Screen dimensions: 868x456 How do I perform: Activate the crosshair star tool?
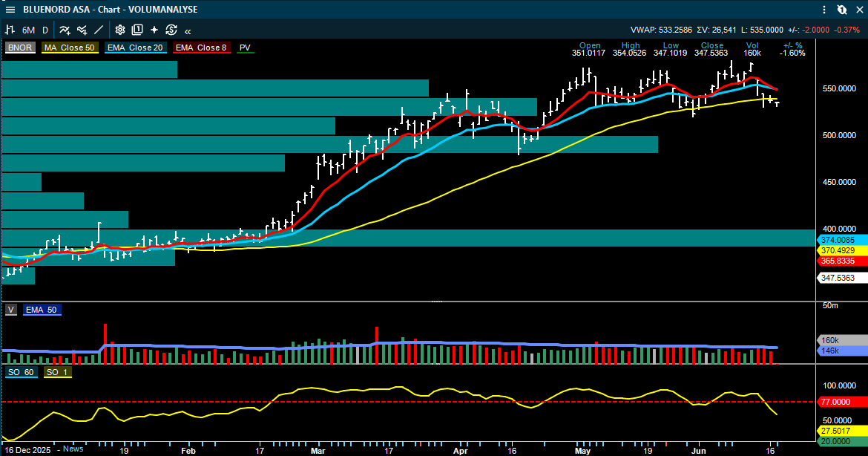154,30
